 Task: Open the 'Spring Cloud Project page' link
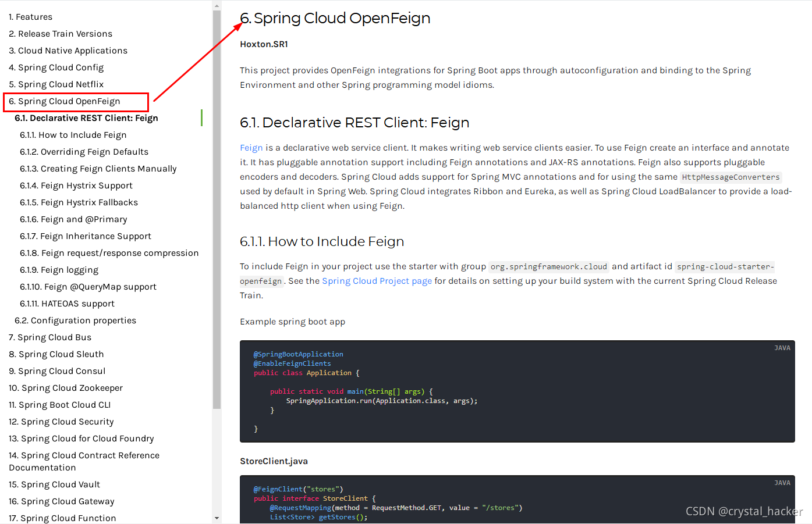click(377, 281)
